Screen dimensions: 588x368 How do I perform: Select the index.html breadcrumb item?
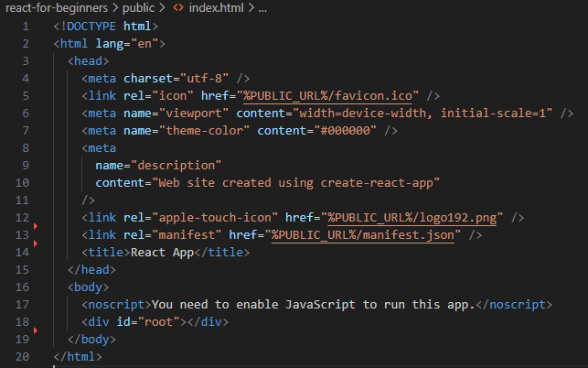pos(216,8)
